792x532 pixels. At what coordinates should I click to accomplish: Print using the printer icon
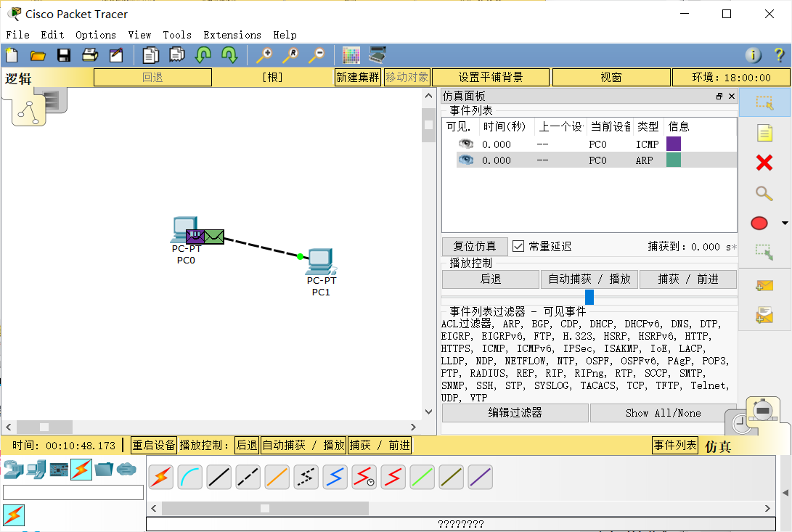90,55
